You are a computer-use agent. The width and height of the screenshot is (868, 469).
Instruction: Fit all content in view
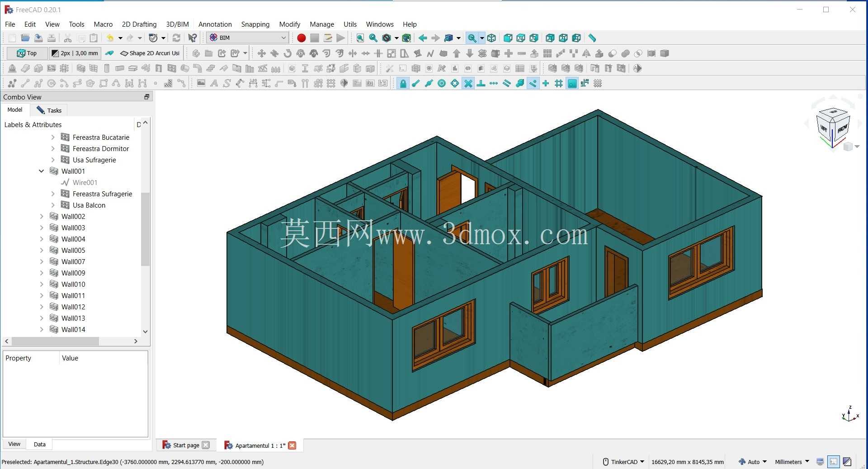(360, 38)
